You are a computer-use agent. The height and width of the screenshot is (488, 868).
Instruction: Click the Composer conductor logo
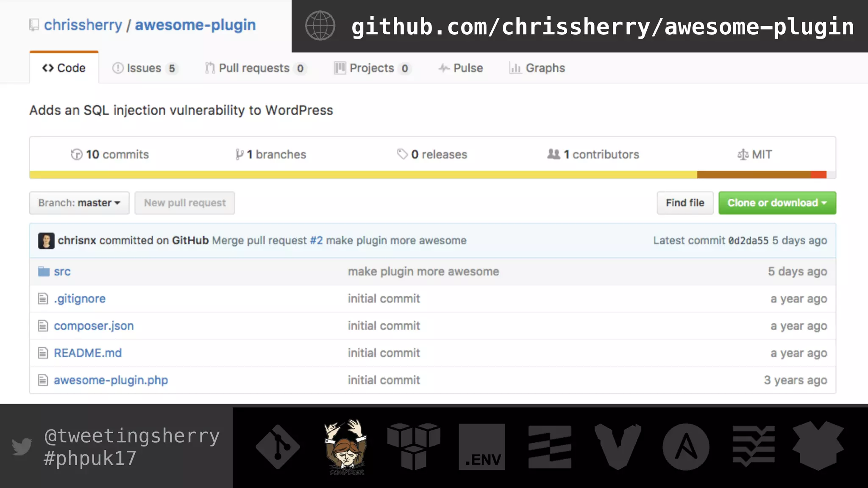[346, 447]
